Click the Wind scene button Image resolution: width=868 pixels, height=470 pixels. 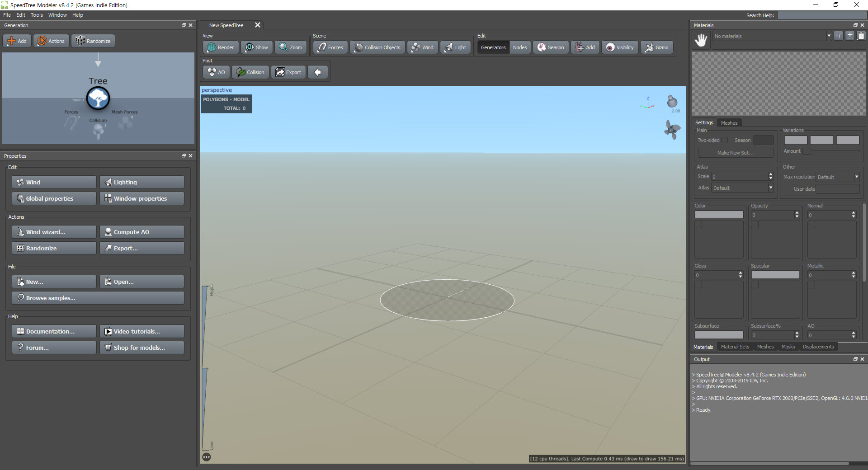pyautogui.click(x=423, y=47)
